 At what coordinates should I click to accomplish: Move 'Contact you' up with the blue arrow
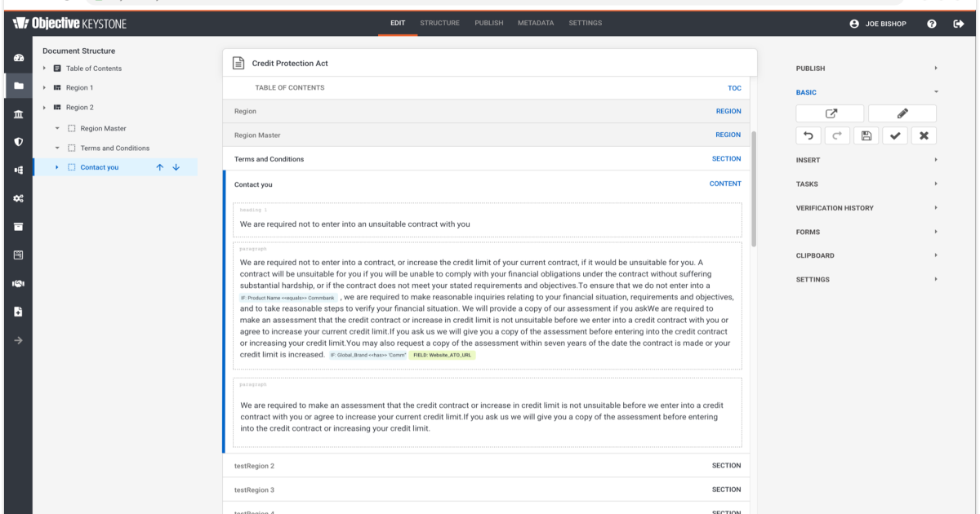click(x=159, y=167)
